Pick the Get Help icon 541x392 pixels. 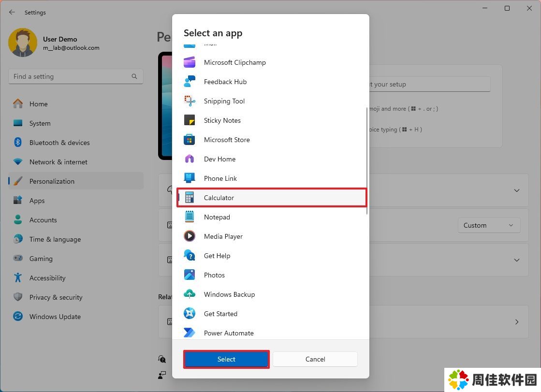click(190, 256)
